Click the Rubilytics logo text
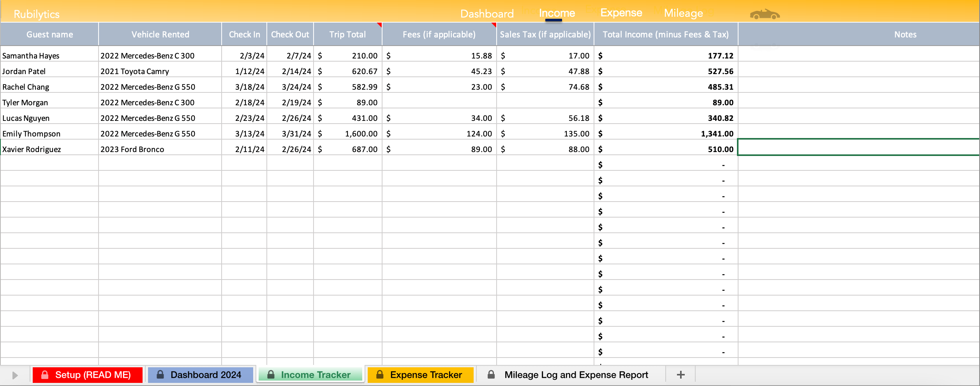980x386 pixels. (37, 14)
